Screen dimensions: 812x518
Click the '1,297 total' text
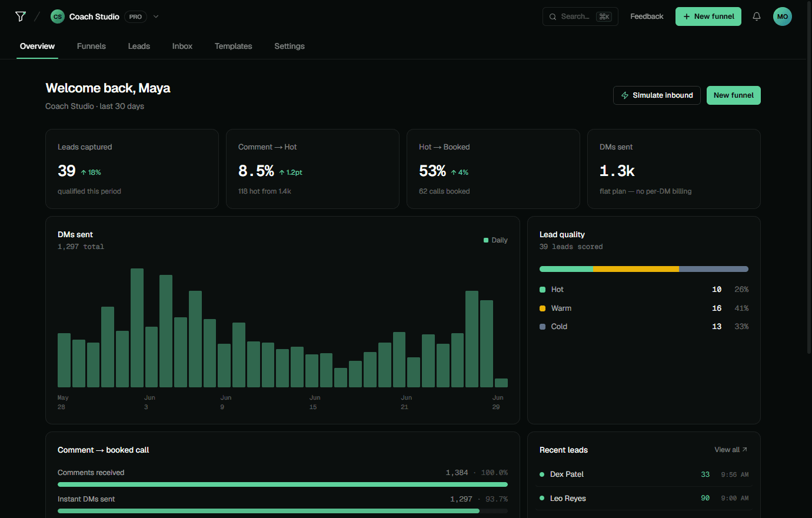[81, 247]
